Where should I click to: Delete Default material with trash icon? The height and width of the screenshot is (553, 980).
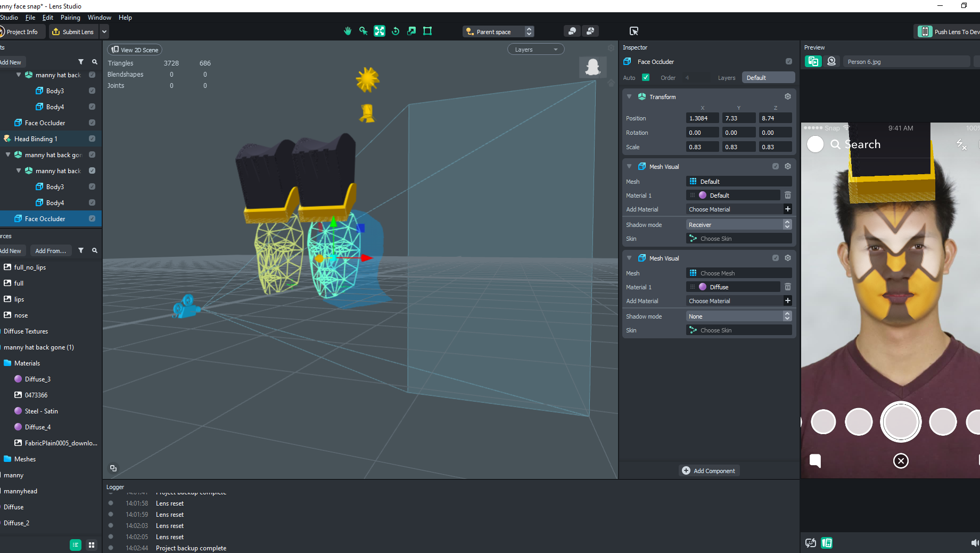[x=787, y=196]
